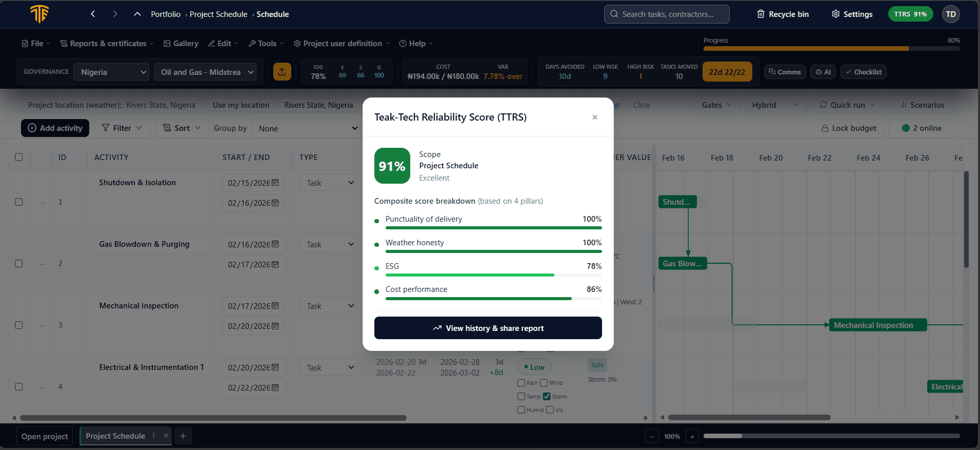Toggle the Storm weather checkbox
This screenshot has width=980, height=450.
(547, 396)
